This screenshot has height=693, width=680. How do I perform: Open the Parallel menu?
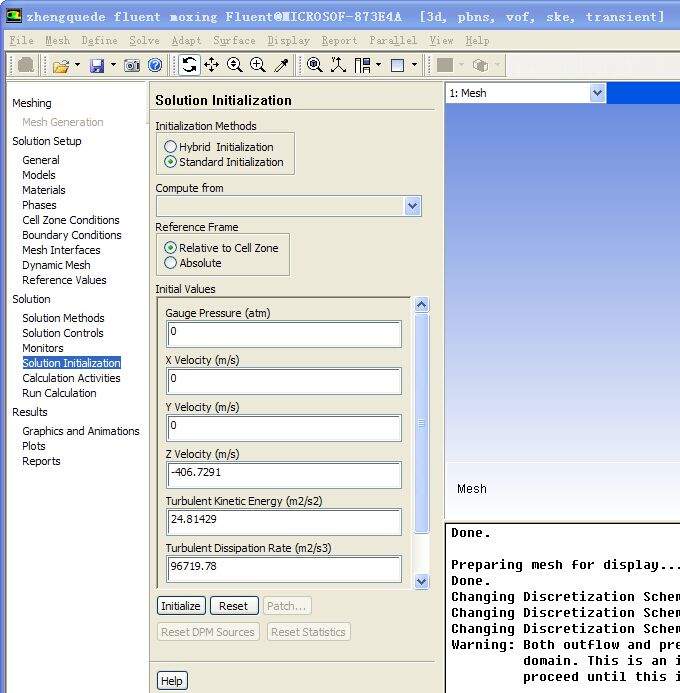393,41
